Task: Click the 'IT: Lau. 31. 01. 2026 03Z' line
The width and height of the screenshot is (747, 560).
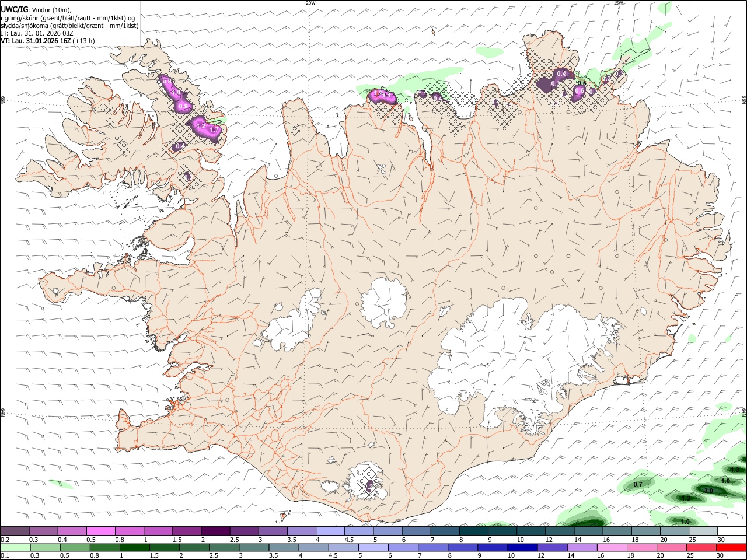Action: click(37, 33)
